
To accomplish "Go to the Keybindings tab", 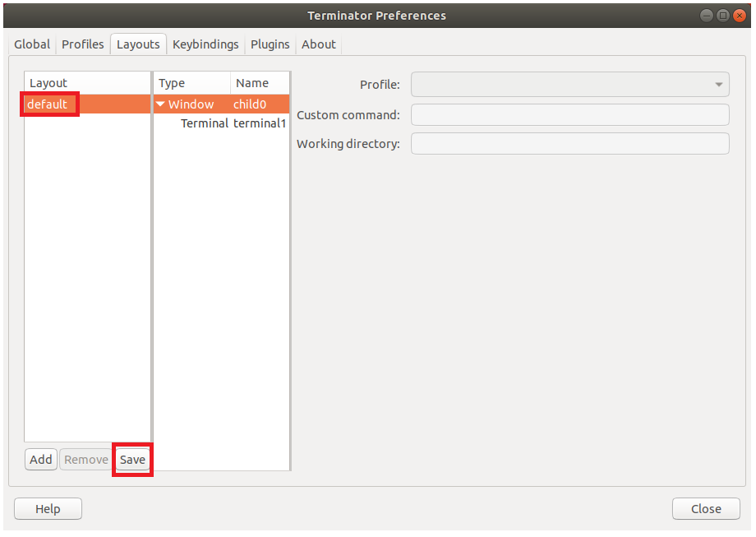I will point(205,44).
